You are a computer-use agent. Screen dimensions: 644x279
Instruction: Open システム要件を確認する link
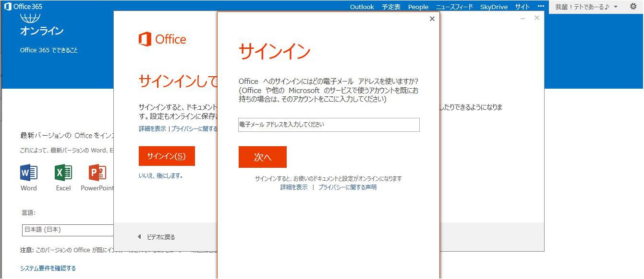click(48, 268)
